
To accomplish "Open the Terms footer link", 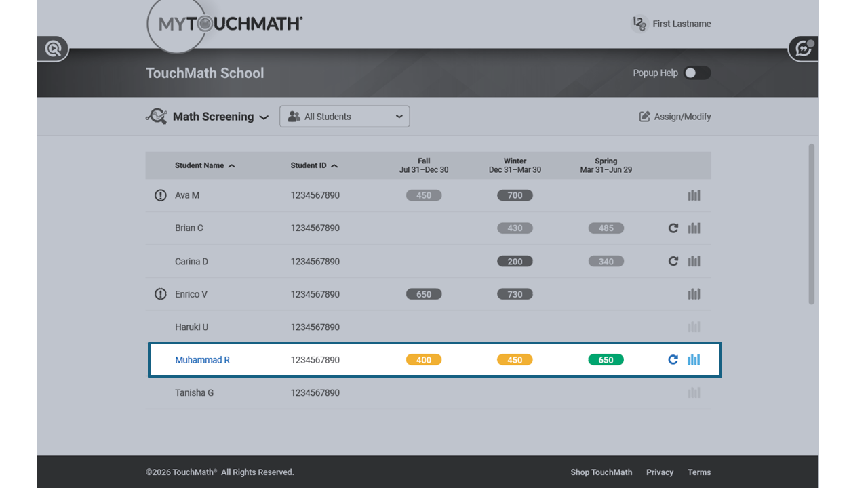I will coord(699,472).
